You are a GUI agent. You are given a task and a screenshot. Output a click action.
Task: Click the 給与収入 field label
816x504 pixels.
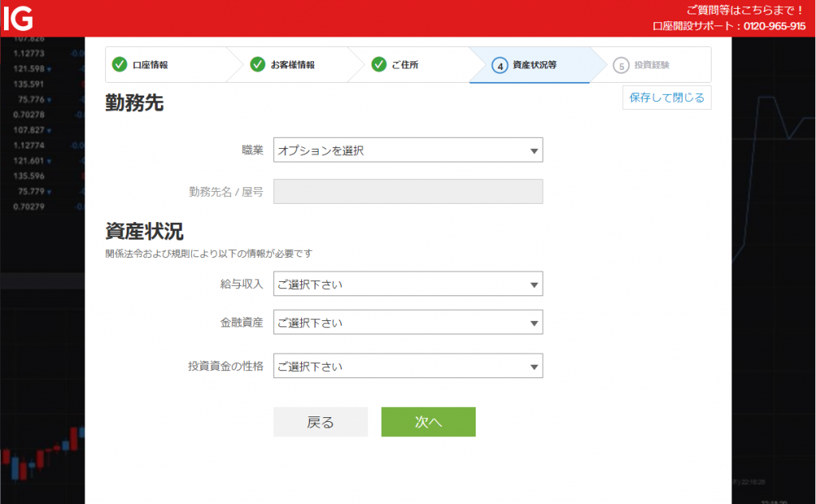(x=241, y=284)
